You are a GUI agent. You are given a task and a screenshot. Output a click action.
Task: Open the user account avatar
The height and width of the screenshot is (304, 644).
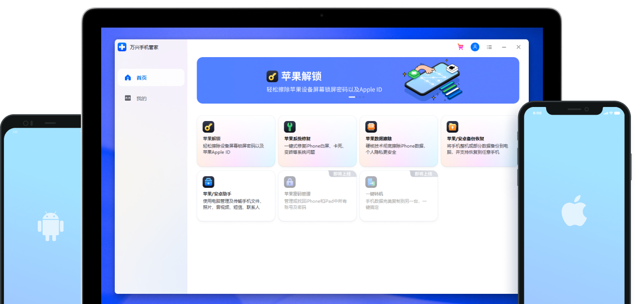475,47
